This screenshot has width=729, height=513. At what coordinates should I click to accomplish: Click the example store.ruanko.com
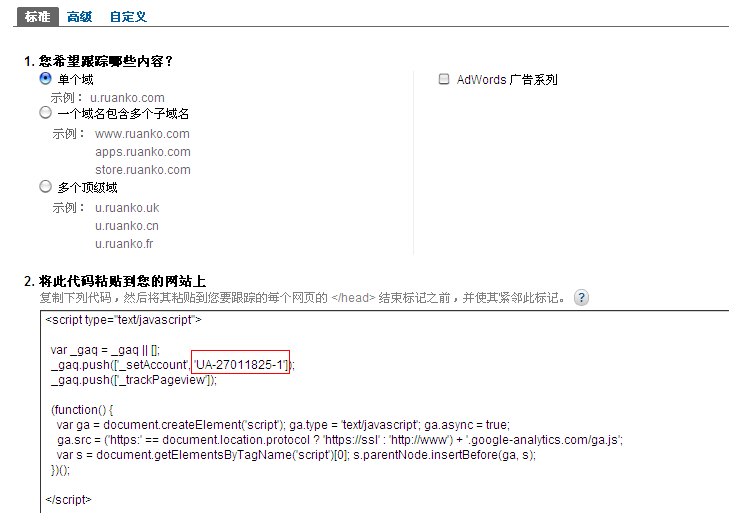pos(143,170)
